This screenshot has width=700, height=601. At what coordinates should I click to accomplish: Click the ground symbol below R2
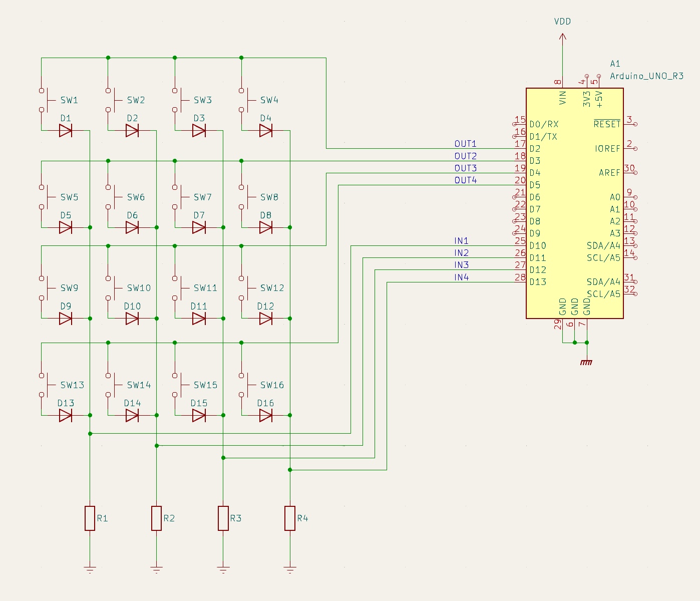156,569
